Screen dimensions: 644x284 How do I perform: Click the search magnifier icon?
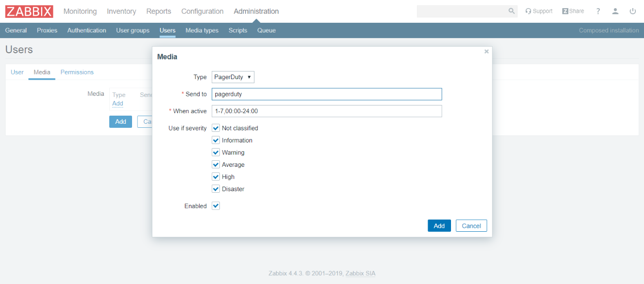[x=511, y=11]
